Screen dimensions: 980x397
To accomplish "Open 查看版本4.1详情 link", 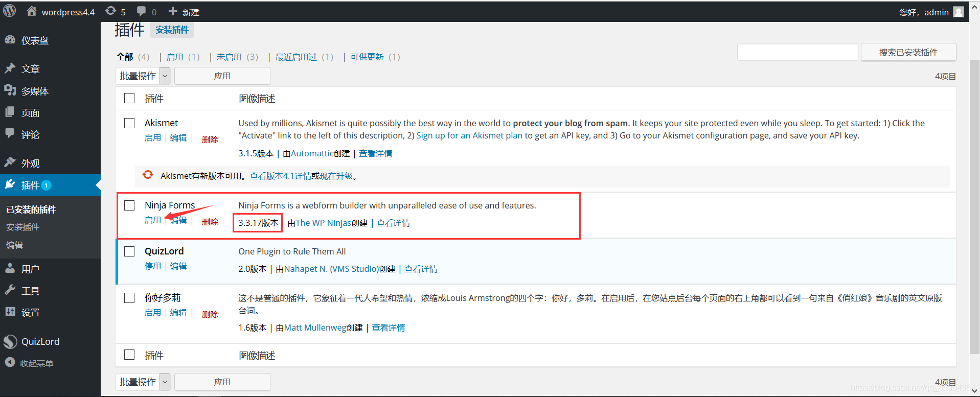I will click(x=281, y=176).
